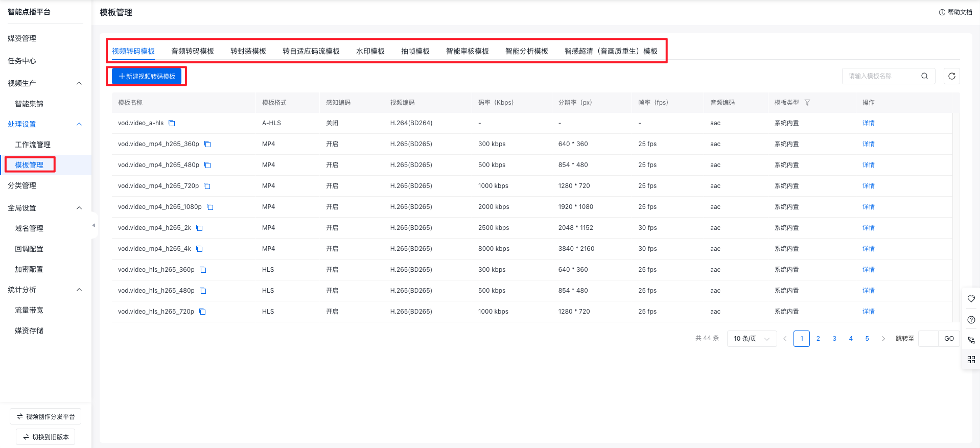980x448 pixels.
Task: Open 详情 for vod.video_mp4_h265_4k
Action: click(869, 249)
